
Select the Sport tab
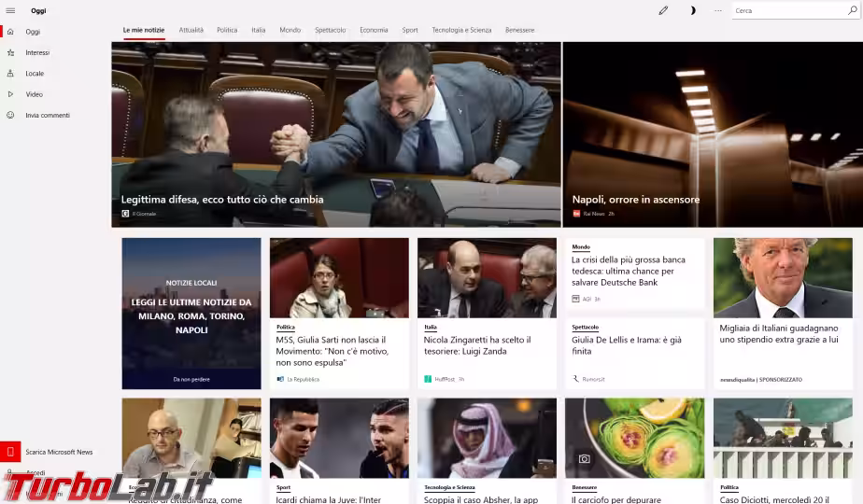(x=410, y=30)
